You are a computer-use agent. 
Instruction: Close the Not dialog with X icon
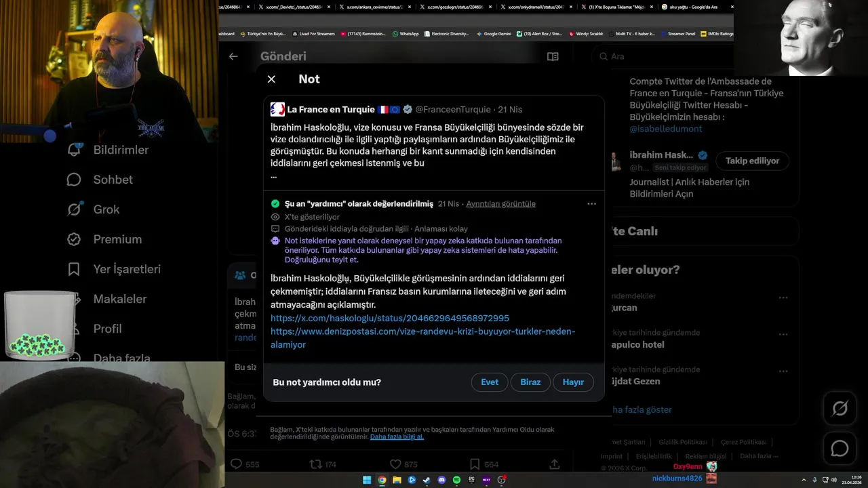pyautogui.click(x=271, y=79)
